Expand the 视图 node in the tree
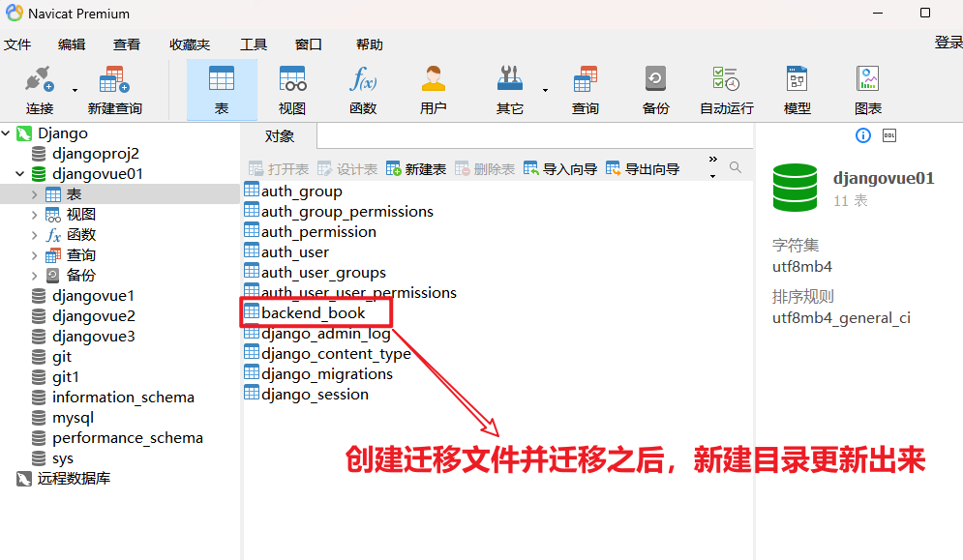This screenshot has height=560, width=963. [35, 215]
